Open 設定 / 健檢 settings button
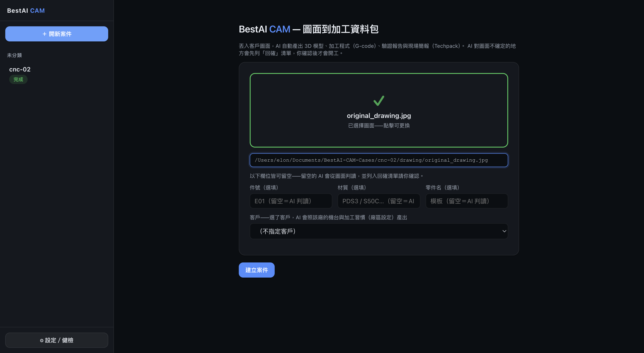The width and height of the screenshot is (644, 353). point(57,340)
